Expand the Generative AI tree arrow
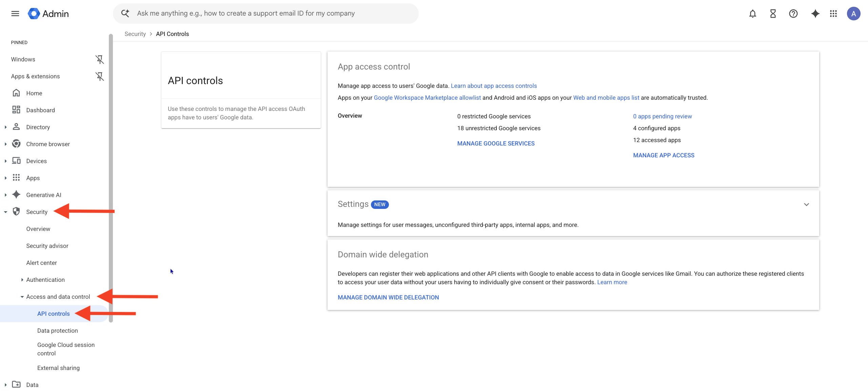This screenshot has height=391, width=868. [x=5, y=195]
